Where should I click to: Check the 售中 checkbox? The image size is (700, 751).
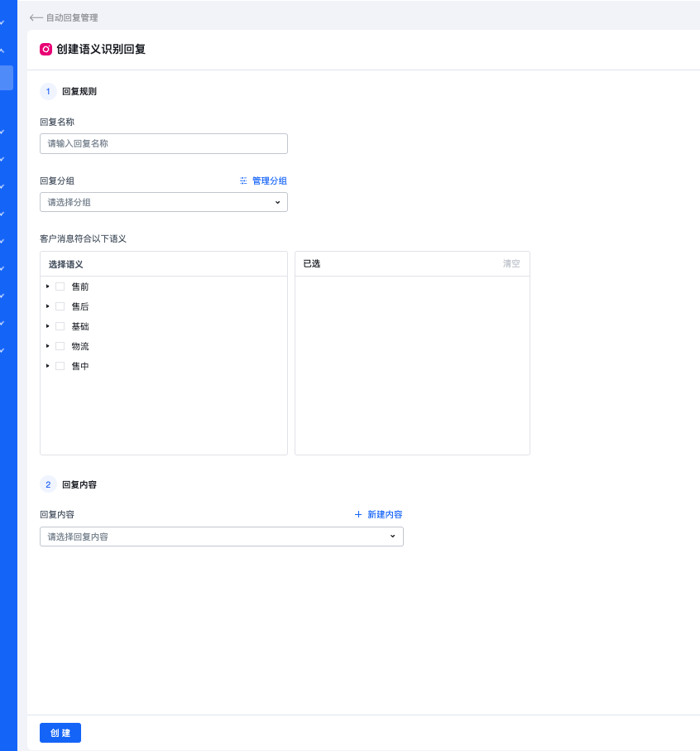point(60,366)
